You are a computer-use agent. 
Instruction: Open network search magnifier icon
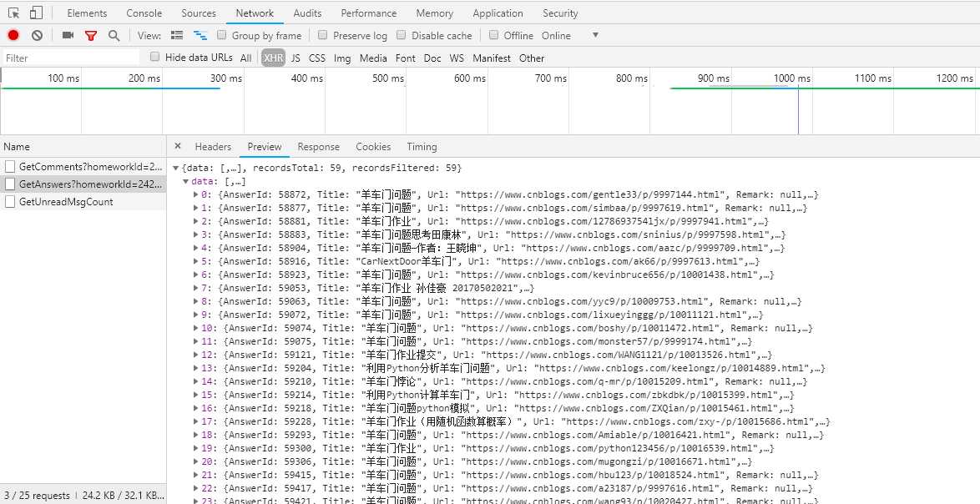point(114,36)
